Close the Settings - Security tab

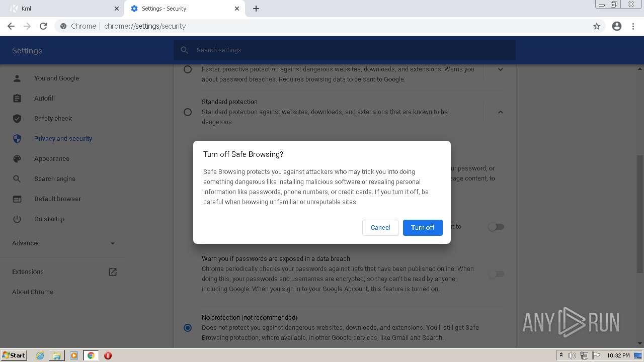237,9
